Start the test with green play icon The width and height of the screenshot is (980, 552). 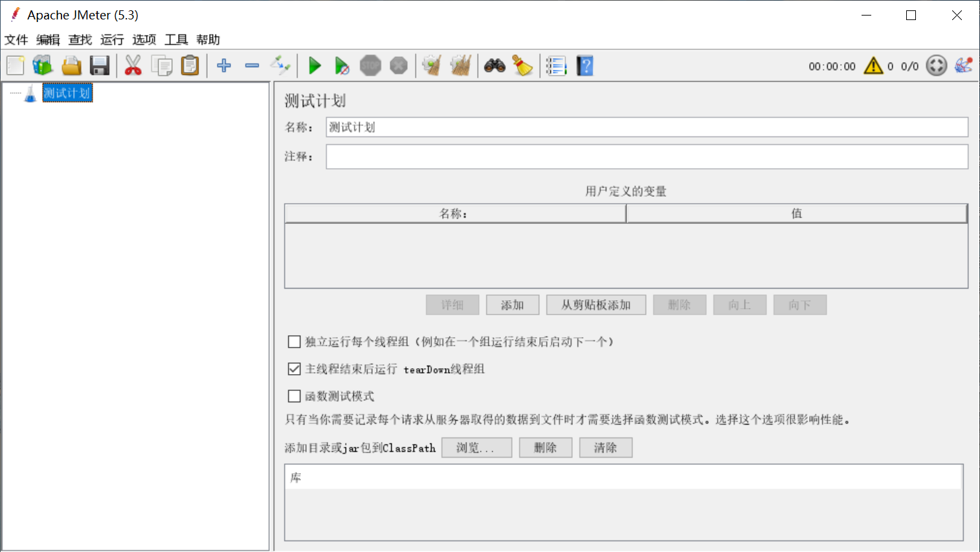pos(315,65)
